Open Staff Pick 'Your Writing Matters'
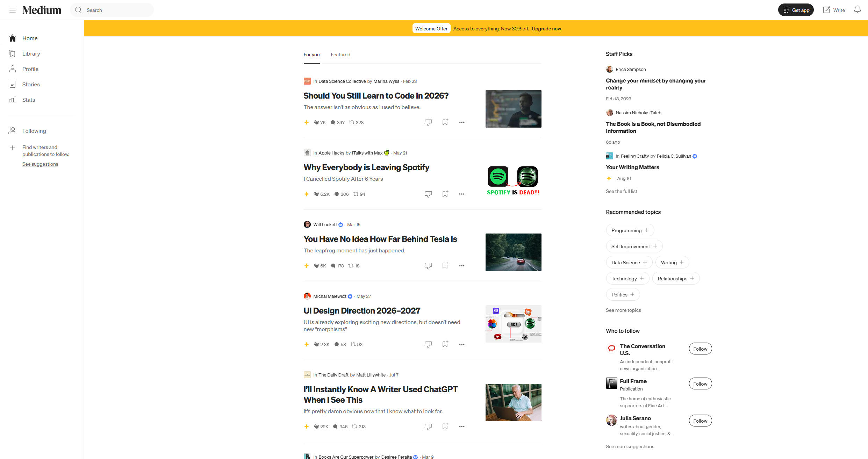The width and height of the screenshot is (868, 459). click(632, 167)
